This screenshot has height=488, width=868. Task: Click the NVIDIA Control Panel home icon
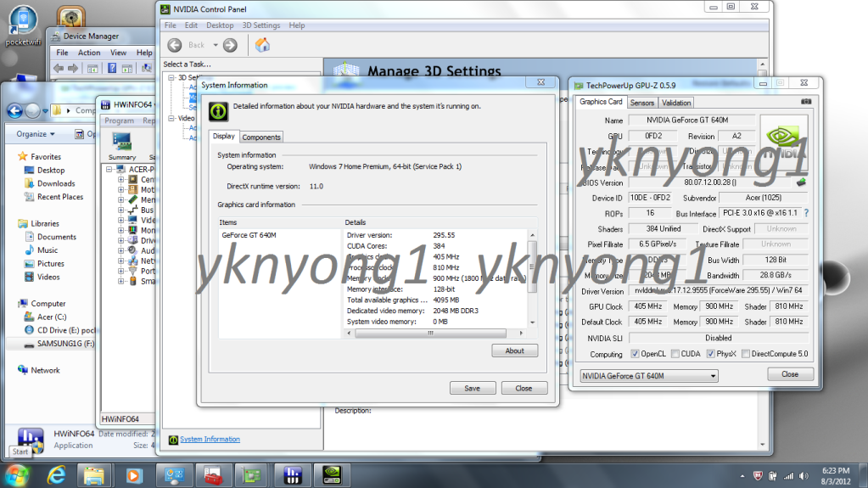262,45
